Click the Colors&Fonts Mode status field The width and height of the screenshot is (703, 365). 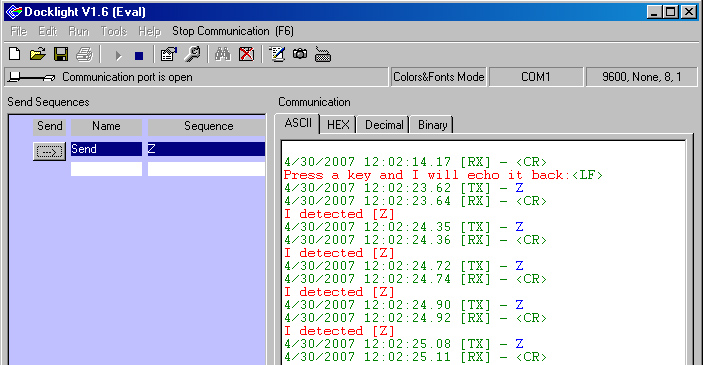[x=438, y=77]
